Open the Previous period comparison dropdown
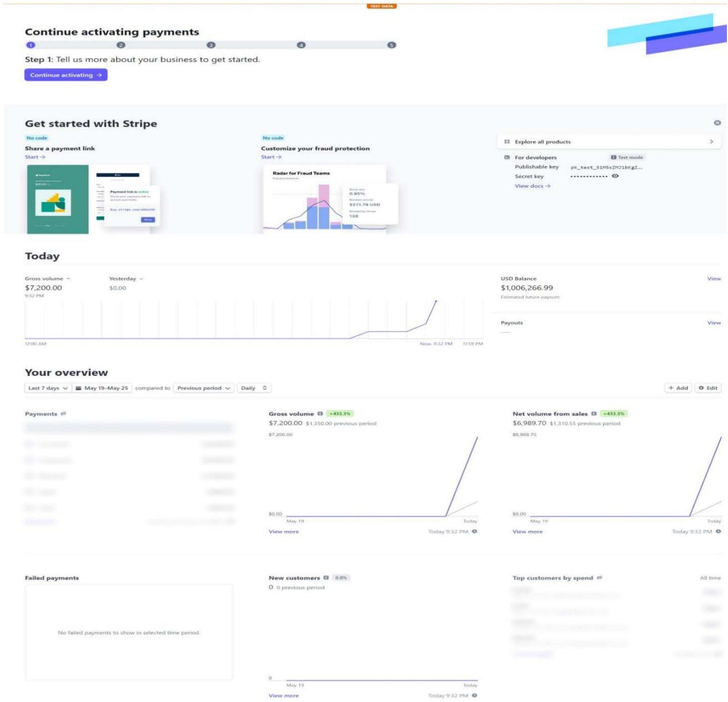Viewport: 728px width, 702px height. coord(203,388)
